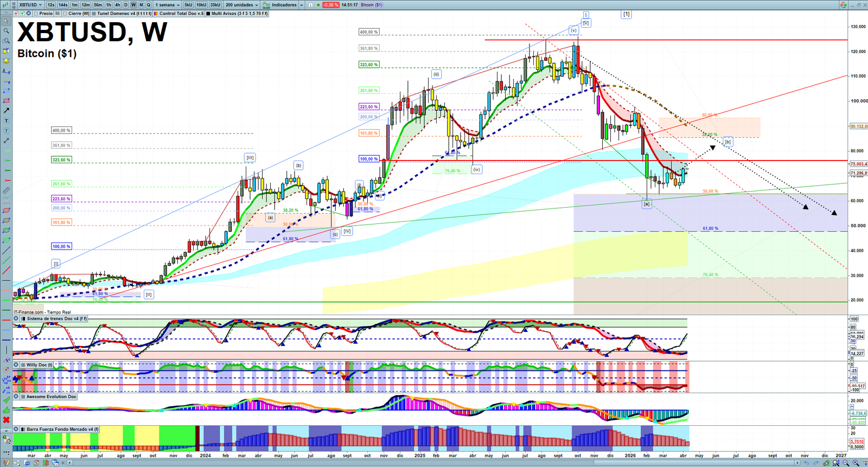Select the 1m timeframe

(74, 5)
